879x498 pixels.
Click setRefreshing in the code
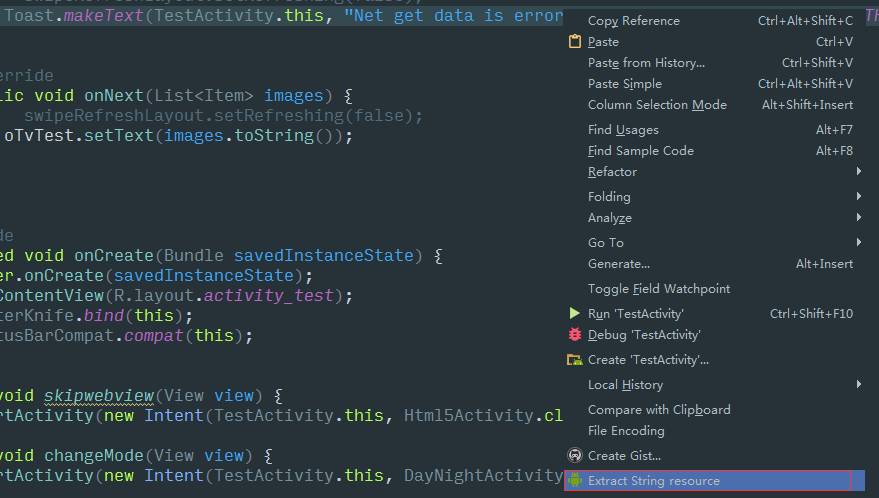pyautogui.click(x=279, y=116)
